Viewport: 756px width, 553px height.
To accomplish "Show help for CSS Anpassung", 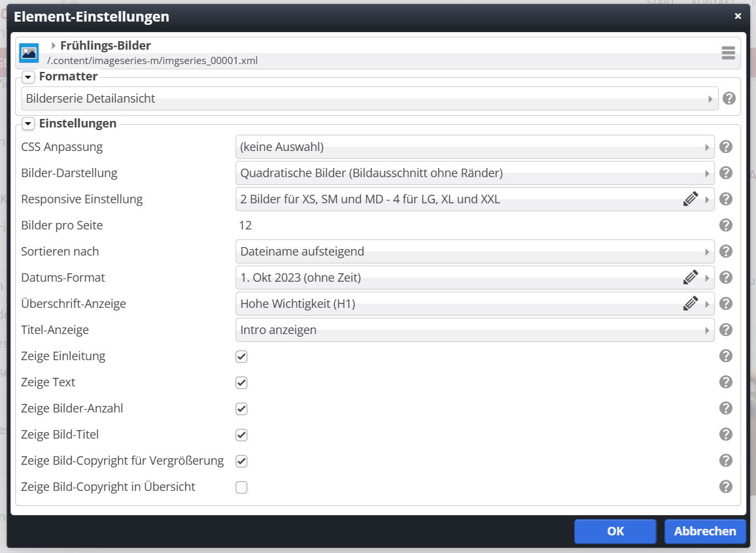I will click(726, 147).
